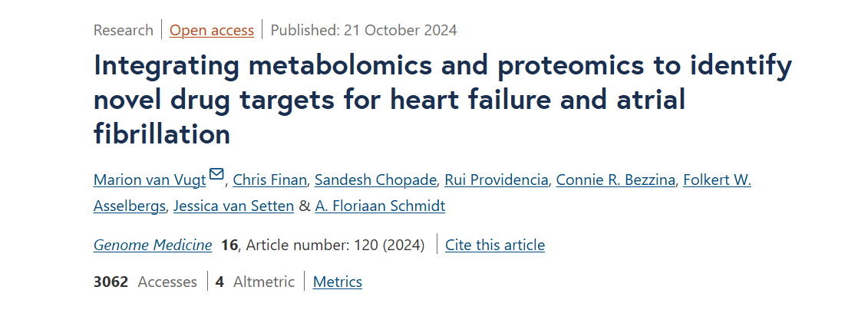This screenshot has width=868, height=323.
Task: Open author Marion van Vugt's link
Action: pos(150,180)
